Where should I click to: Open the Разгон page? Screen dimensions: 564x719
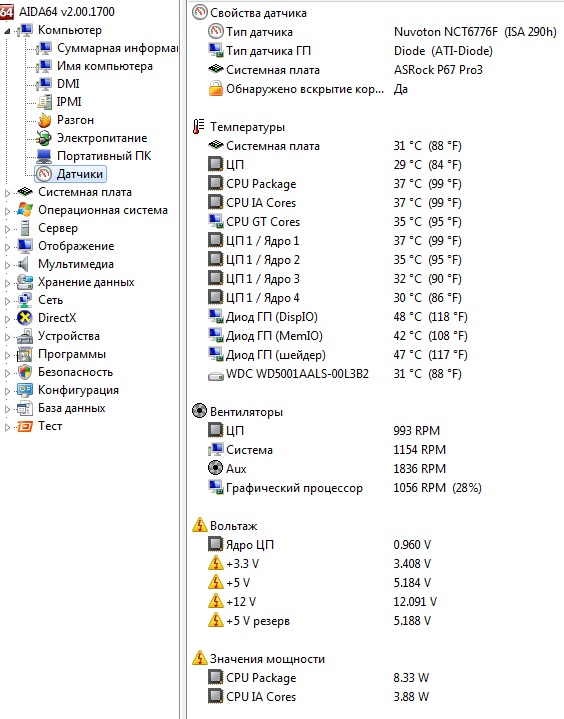tap(75, 120)
